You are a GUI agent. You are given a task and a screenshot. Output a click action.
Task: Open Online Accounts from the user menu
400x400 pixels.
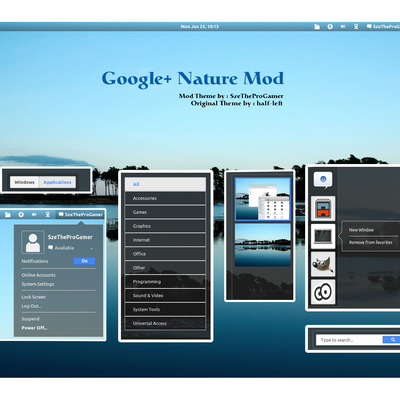(39, 275)
